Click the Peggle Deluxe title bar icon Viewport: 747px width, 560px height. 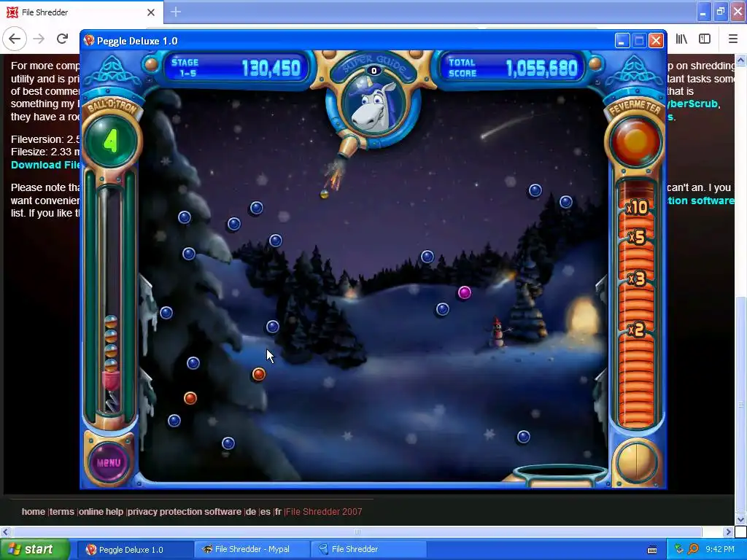88,41
